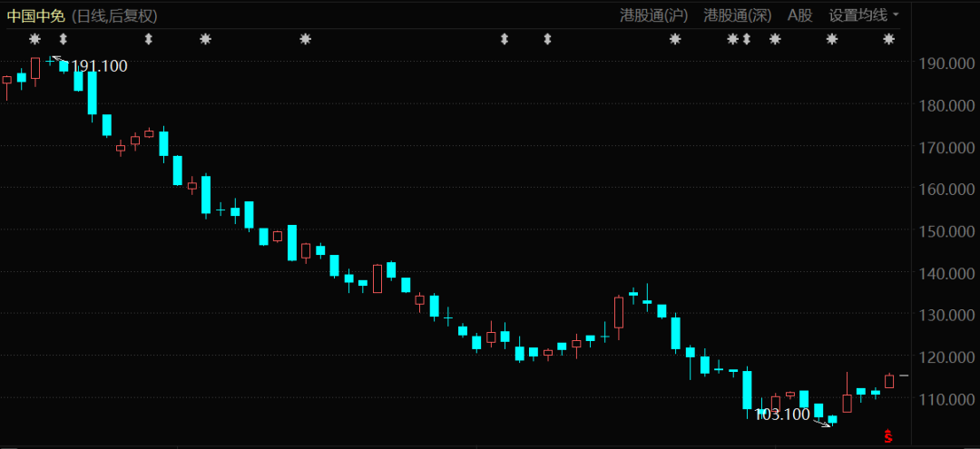980x449 pixels.
Task: Select the 港股通(深) option
Action: click(738, 15)
